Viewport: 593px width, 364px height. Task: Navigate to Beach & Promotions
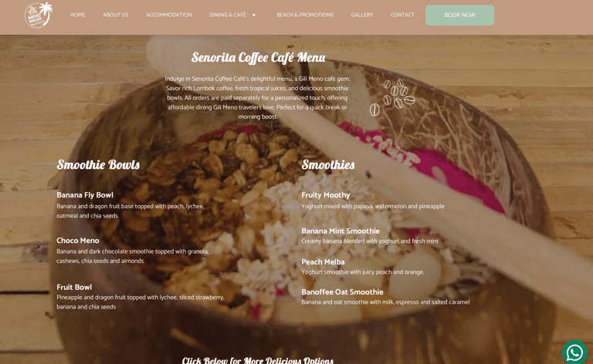(305, 15)
